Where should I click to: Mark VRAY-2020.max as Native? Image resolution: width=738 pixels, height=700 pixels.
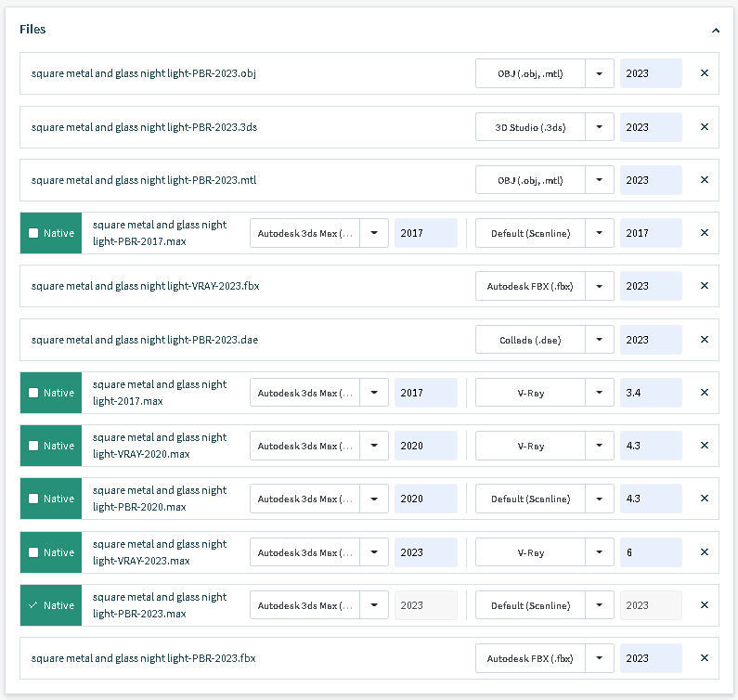tap(34, 446)
